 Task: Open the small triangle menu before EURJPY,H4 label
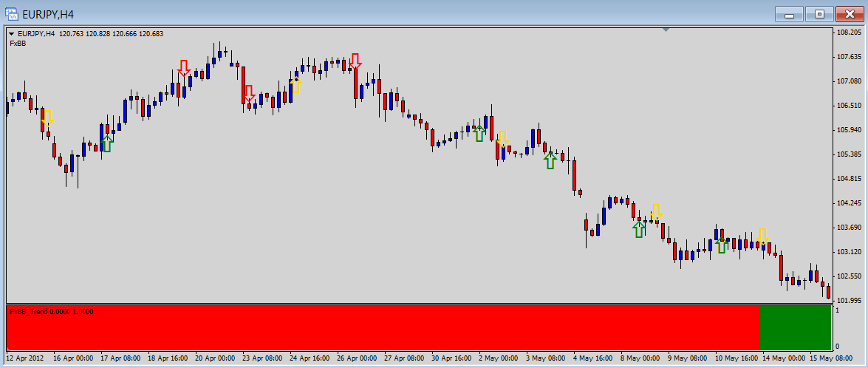(x=11, y=34)
